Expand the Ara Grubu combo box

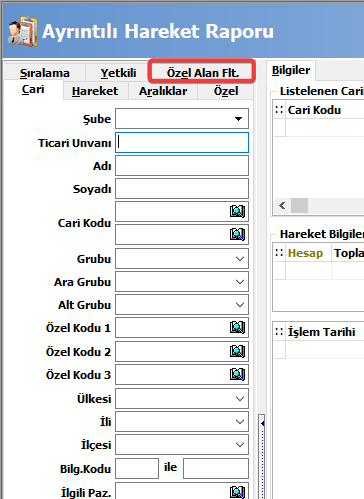(240, 282)
